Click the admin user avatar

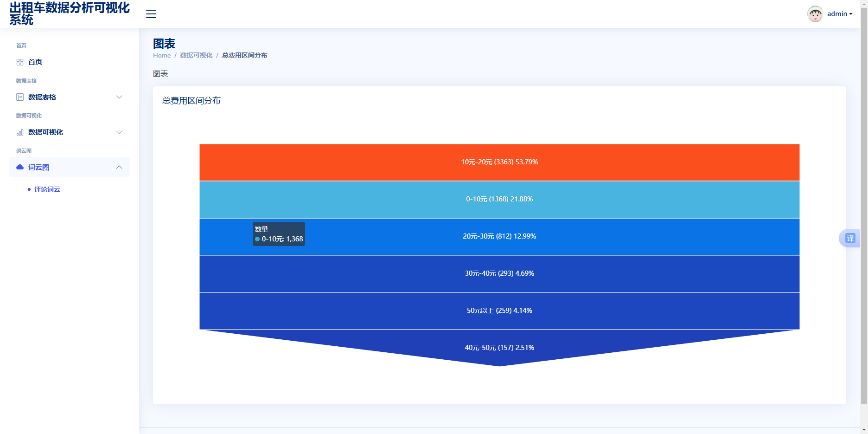tap(815, 14)
